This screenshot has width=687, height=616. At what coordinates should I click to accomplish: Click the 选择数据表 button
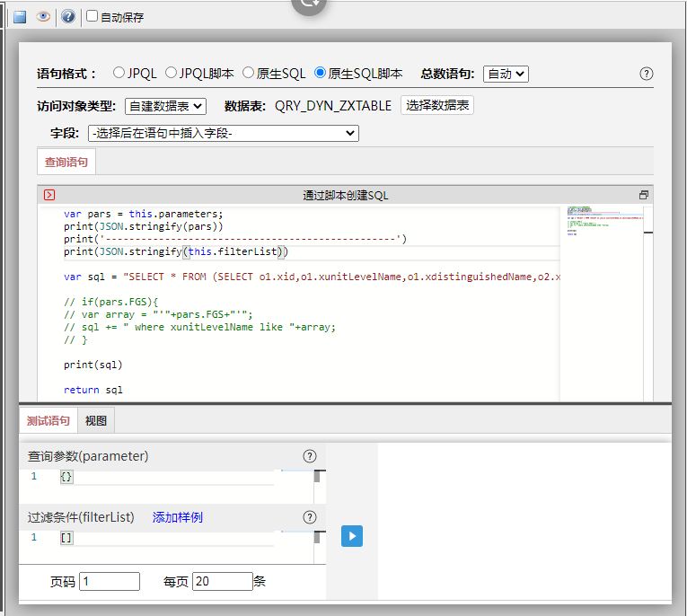pos(437,105)
